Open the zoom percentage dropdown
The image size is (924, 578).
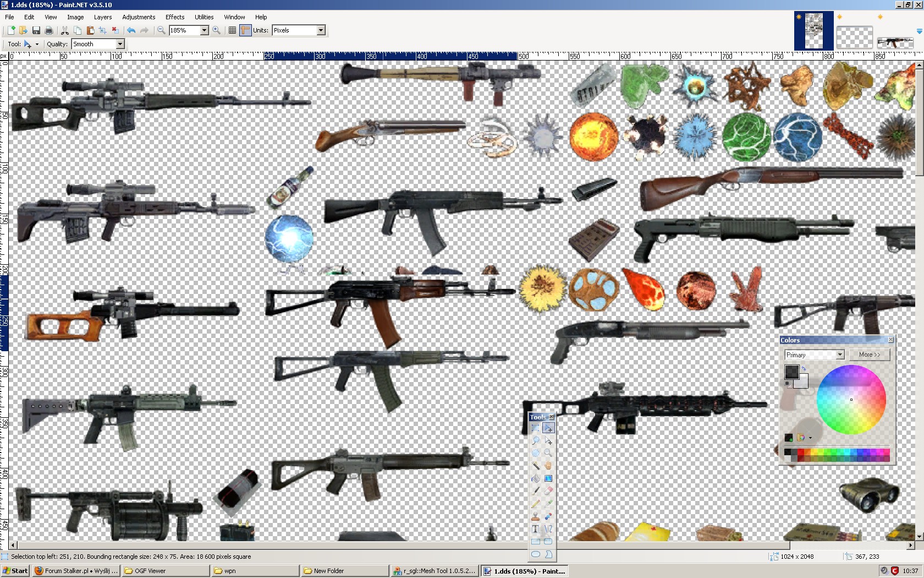pos(204,30)
